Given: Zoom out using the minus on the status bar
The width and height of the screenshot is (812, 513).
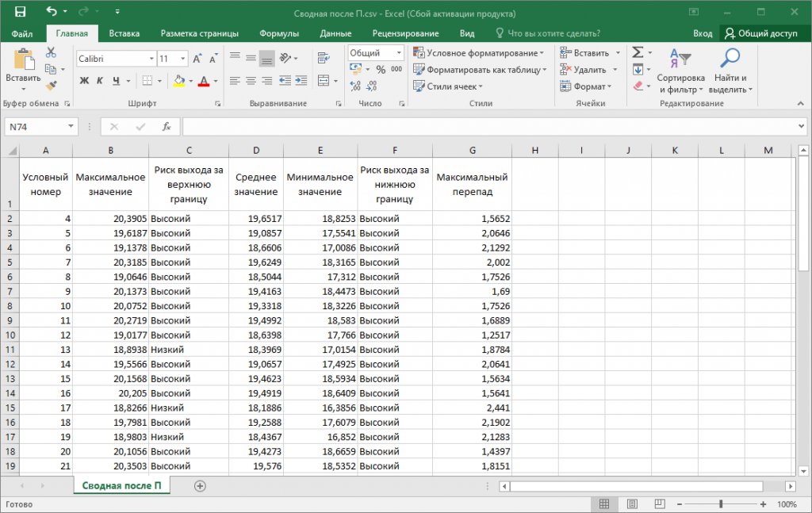Looking at the screenshot, I should pos(680,504).
